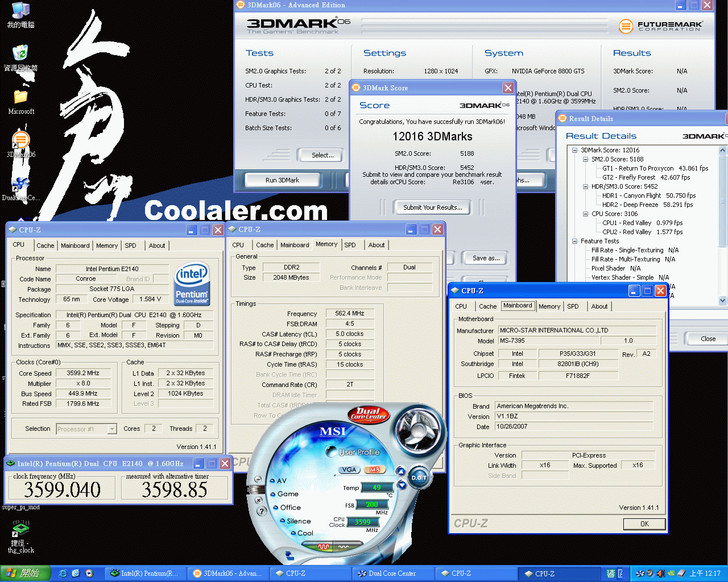728x582 pixels.
Task: Launch the DualCoreCenter desktop shortcut
Action: (x=21, y=188)
